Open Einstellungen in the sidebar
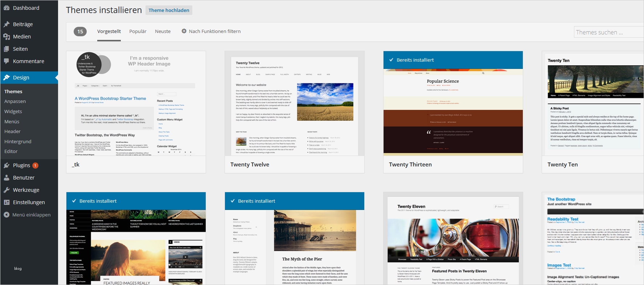644x285 pixels. pos(29,202)
